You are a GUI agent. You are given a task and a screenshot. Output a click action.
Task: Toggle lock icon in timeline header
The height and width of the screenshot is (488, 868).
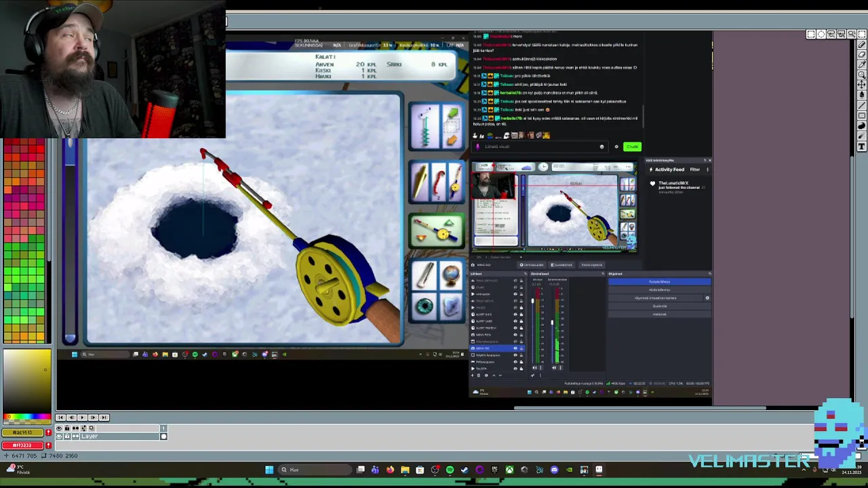67,428
